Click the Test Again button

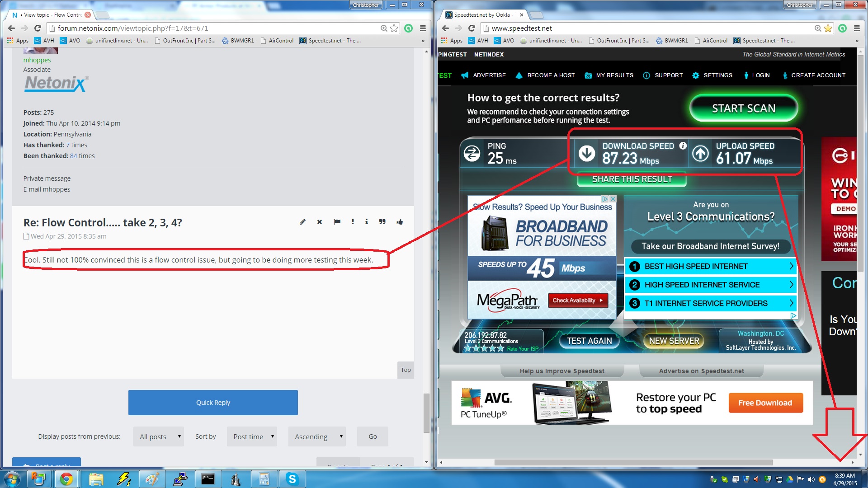tap(590, 341)
